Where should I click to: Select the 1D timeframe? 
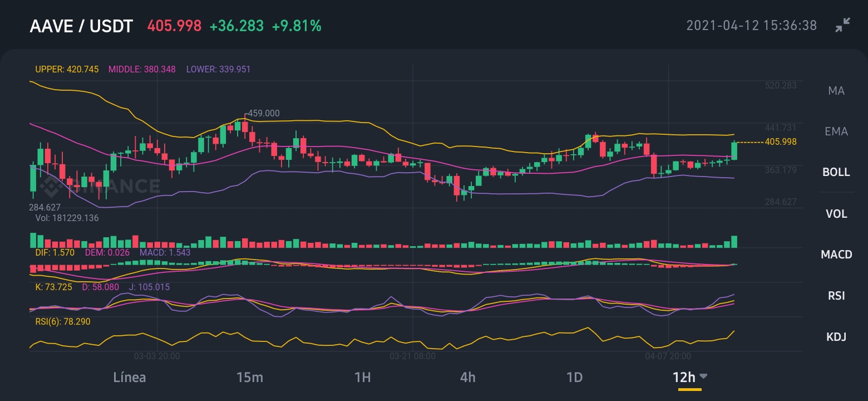574,377
